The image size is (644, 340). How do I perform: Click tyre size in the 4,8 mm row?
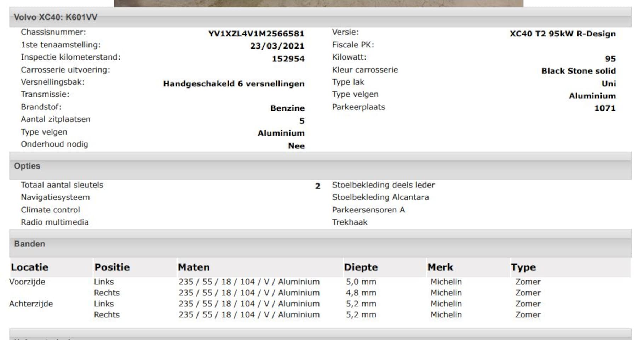[249, 293]
